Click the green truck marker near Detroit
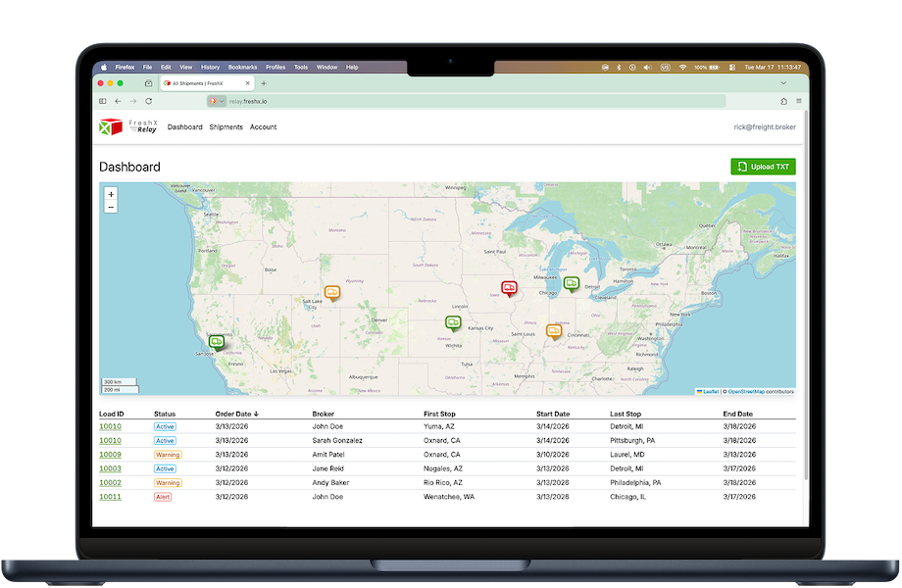This screenshot has width=902, height=588. [572, 283]
